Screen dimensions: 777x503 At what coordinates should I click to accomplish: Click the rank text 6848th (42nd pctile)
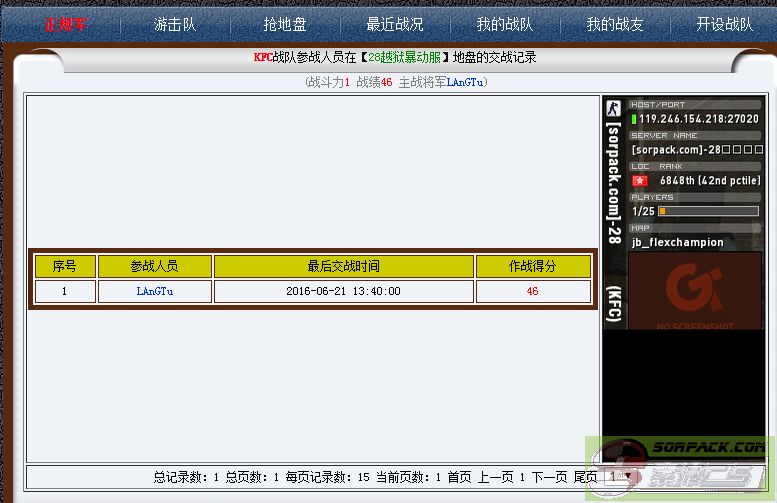tap(710, 180)
